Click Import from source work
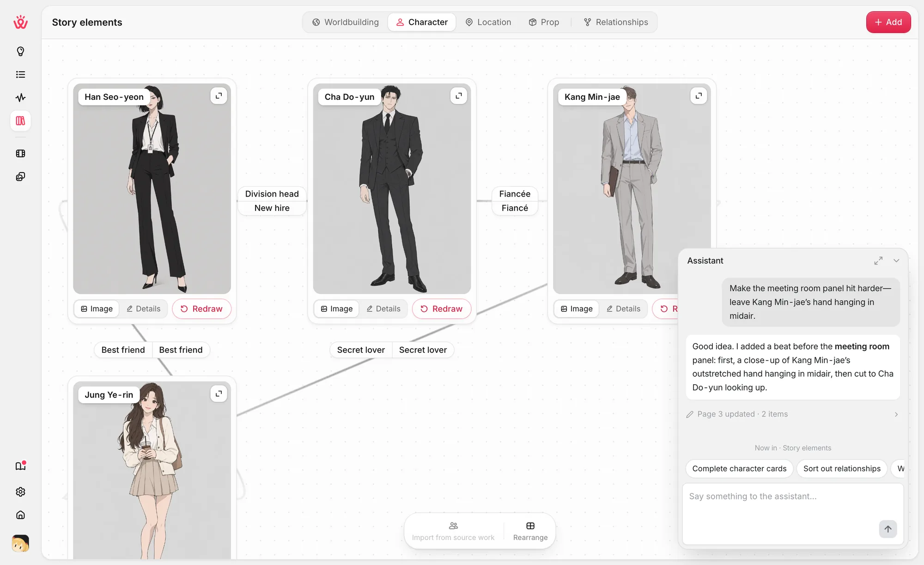The width and height of the screenshot is (924, 565). point(453,531)
